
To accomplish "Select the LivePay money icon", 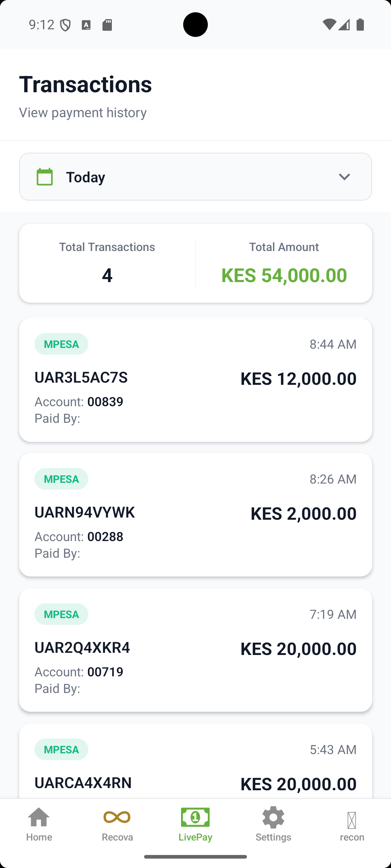I will click(x=195, y=817).
